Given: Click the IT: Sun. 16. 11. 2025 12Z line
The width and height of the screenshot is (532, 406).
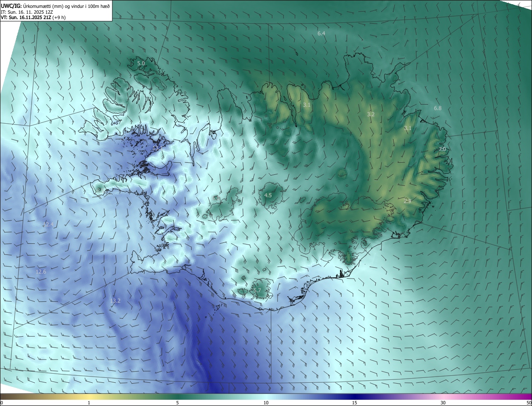Looking at the screenshot, I should point(27,12).
